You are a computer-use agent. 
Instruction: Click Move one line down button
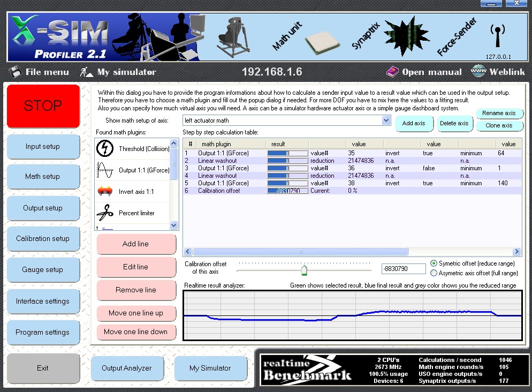point(136,331)
